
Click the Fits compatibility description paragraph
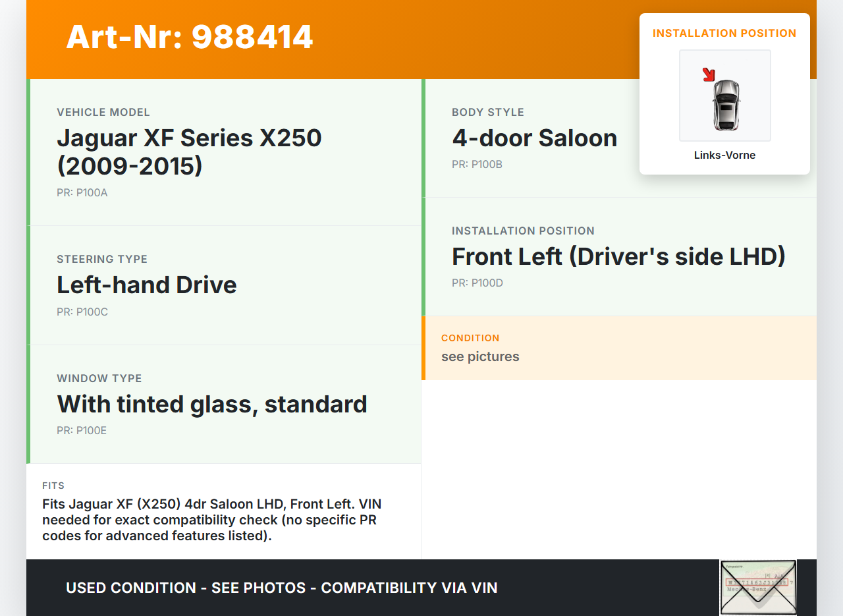(x=211, y=520)
